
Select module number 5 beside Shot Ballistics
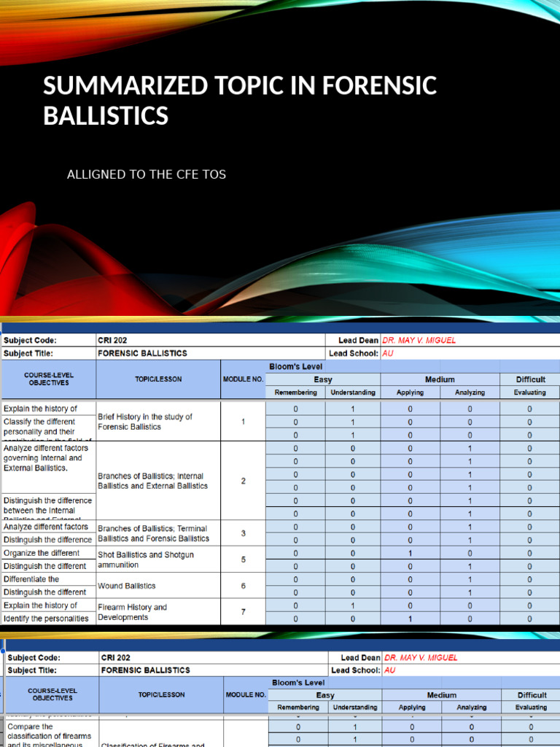point(243,560)
